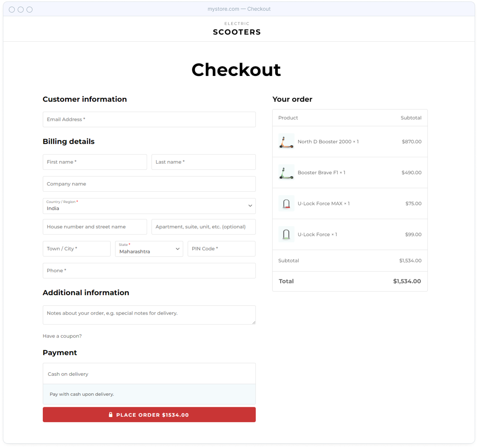Click the mystore.com — Checkout window title
Viewport: 478px width, 448px height.
[239, 9]
